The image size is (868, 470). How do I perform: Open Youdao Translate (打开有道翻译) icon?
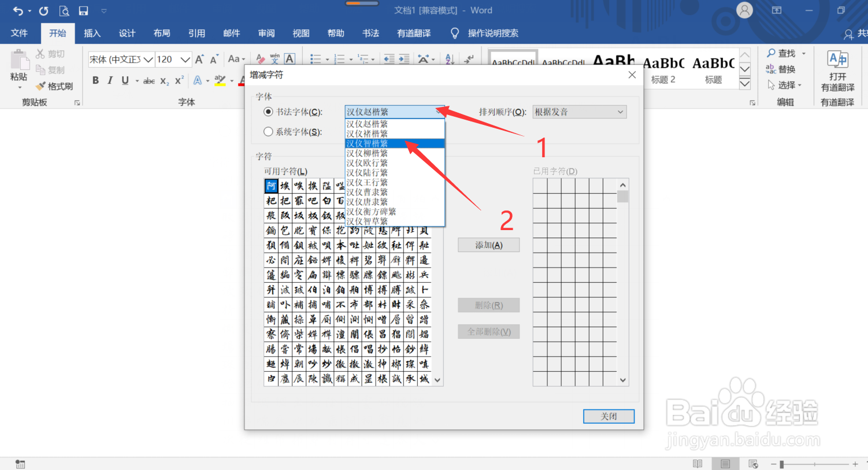(x=837, y=70)
